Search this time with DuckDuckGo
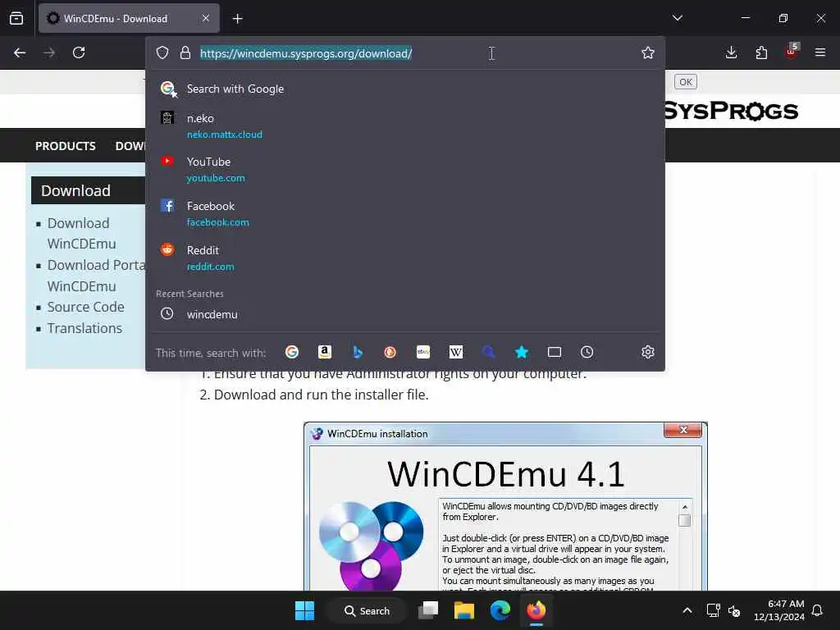Screen dimensions: 840x630 pyautogui.click(x=390, y=352)
